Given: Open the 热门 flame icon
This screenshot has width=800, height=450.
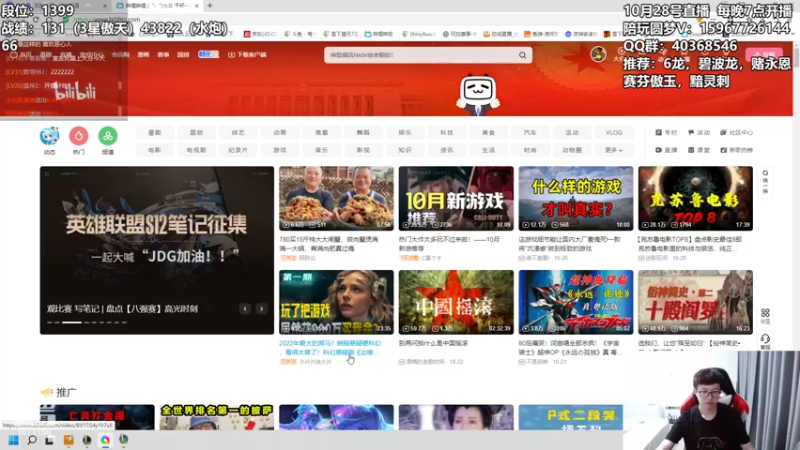Looking at the screenshot, I should [x=79, y=136].
